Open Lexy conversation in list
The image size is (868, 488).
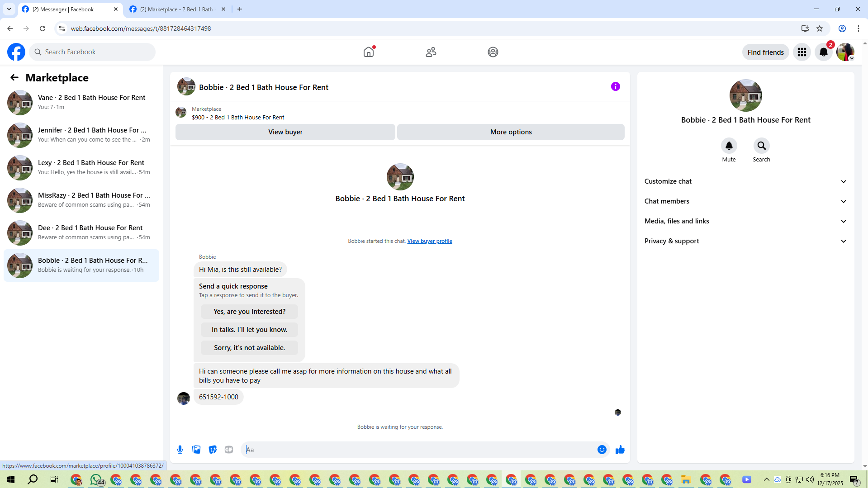[81, 167]
